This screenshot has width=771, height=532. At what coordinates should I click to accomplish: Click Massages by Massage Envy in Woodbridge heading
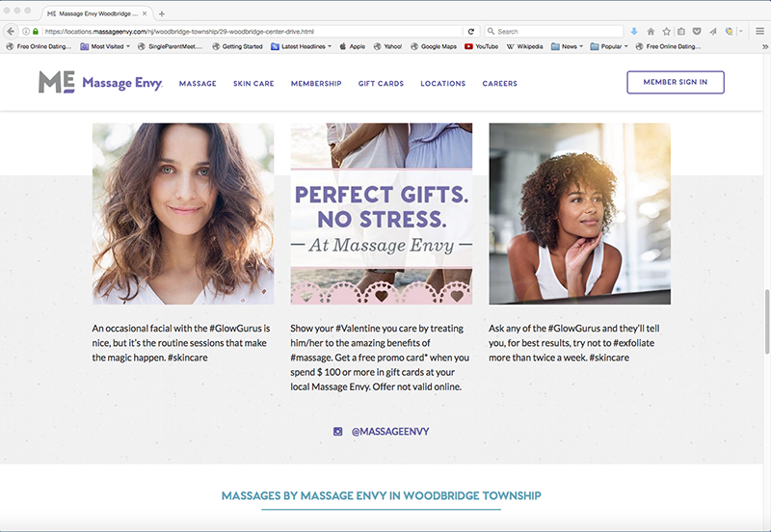pos(381,495)
